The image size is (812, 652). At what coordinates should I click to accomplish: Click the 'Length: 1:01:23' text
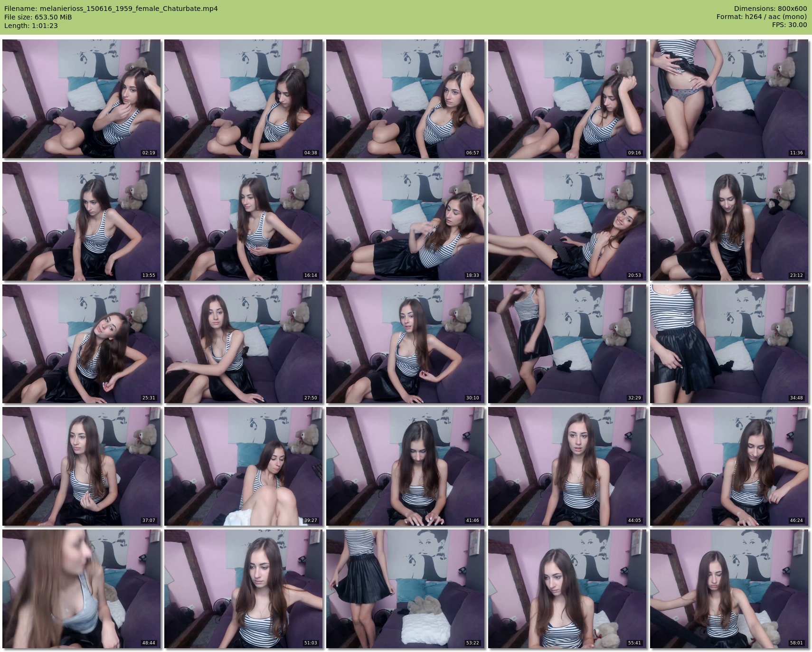pos(31,26)
